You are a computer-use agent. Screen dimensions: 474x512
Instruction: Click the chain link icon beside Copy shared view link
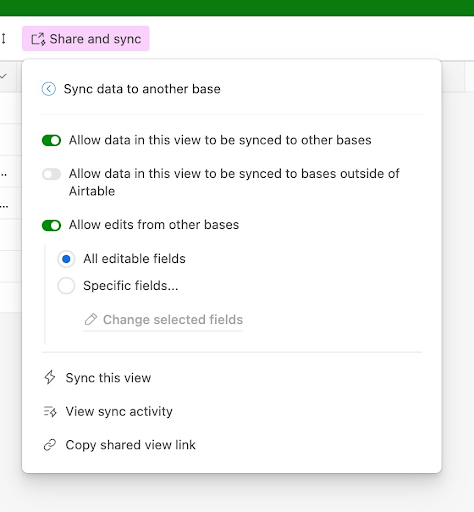(50, 445)
